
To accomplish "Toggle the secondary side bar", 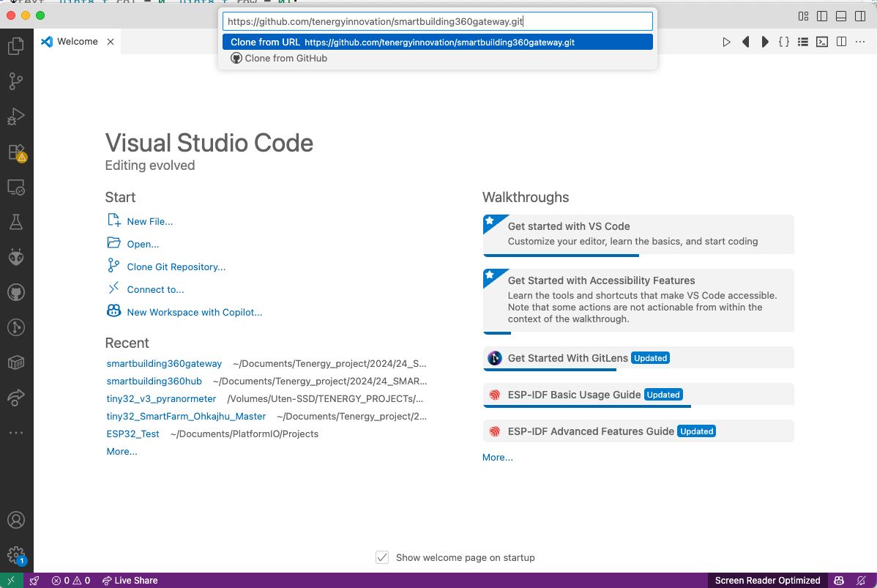I will (x=860, y=16).
